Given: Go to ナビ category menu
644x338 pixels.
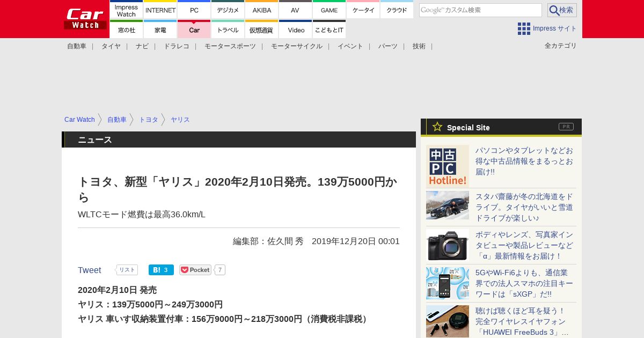Looking at the screenshot, I should tap(142, 46).
